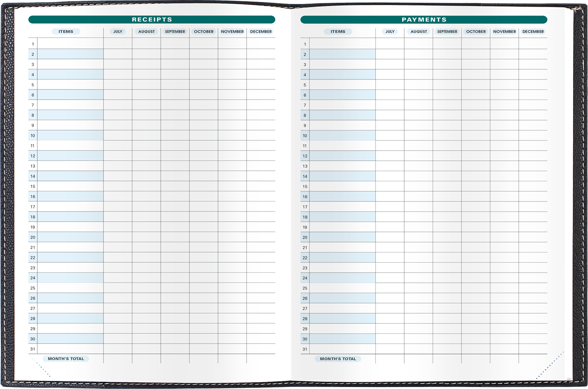
Task: Click Receipts row 18 items cell
Action: [x=70, y=217]
